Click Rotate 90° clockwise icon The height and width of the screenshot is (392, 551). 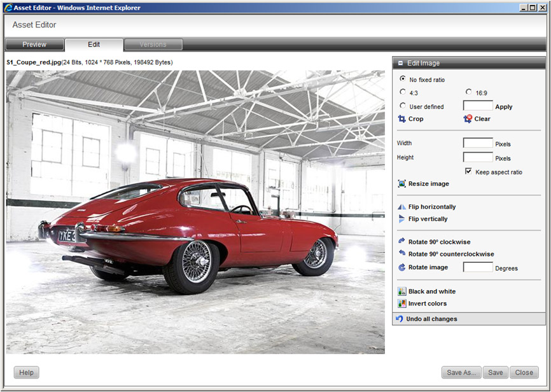coord(401,242)
